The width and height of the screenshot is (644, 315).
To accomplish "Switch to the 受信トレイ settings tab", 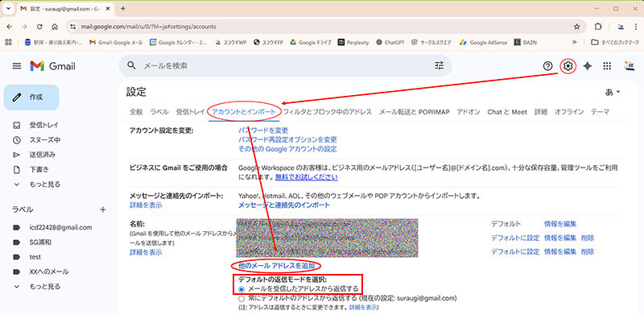I will coord(191,112).
